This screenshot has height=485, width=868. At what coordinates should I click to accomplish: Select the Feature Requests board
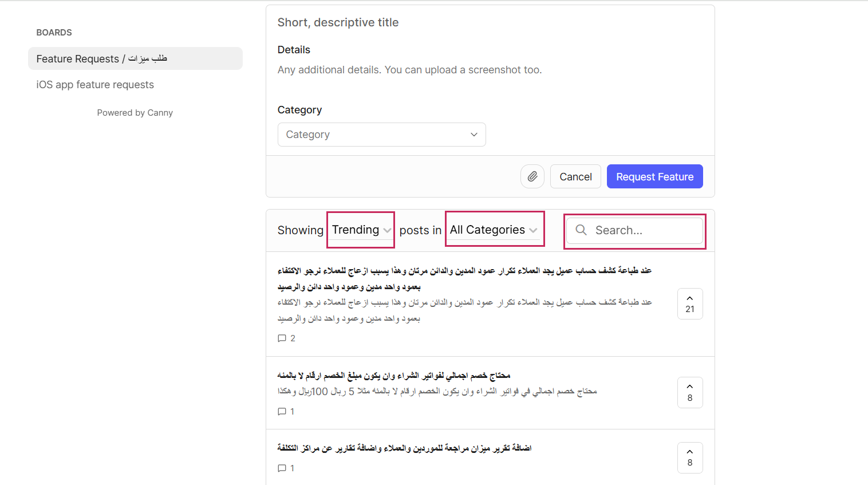pyautogui.click(x=135, y=58)
